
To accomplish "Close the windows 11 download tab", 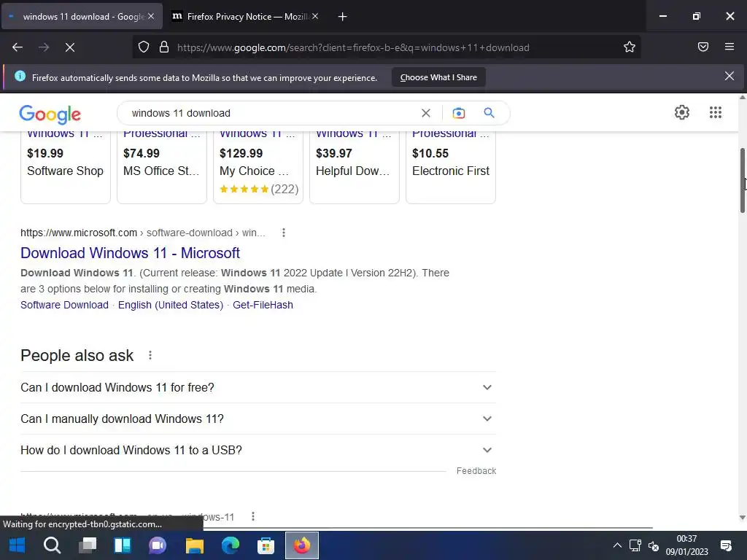I will [x=151, y=16].
